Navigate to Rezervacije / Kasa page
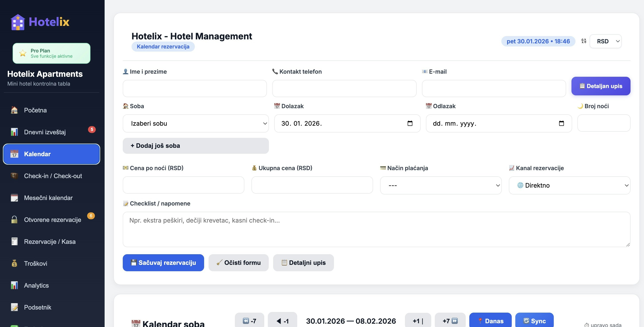Image resolution: width=644 pixels, height=327 pixels. (x=50, y=242)
